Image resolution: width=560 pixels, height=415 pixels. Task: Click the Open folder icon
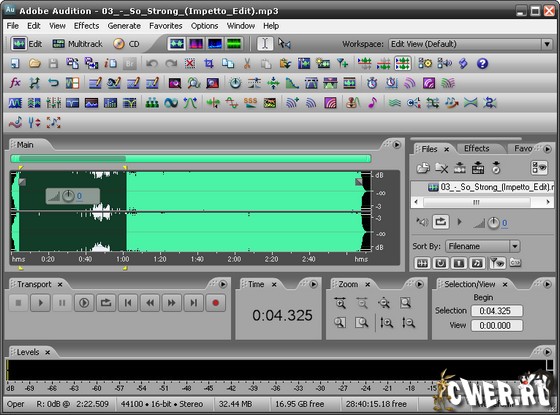34,64
